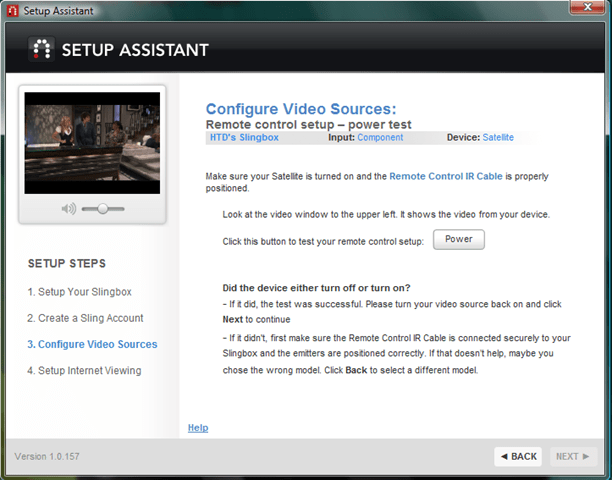Click the Setup Assistant title bar icon
The image size is (612, 480).
[11, 9]
